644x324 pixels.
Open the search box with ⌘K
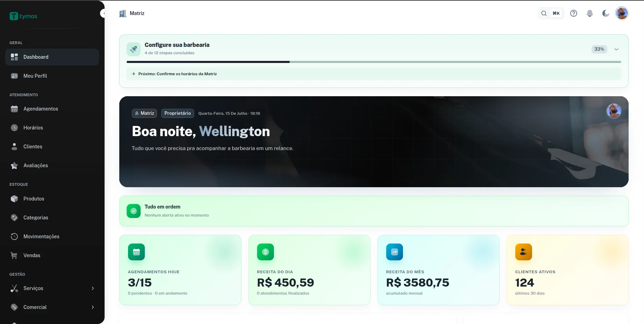(551, 13)
